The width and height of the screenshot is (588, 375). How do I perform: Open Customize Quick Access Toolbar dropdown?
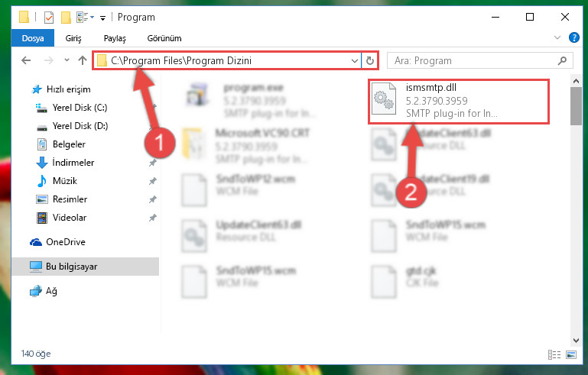pyautogui.click(x=102, y=18)
